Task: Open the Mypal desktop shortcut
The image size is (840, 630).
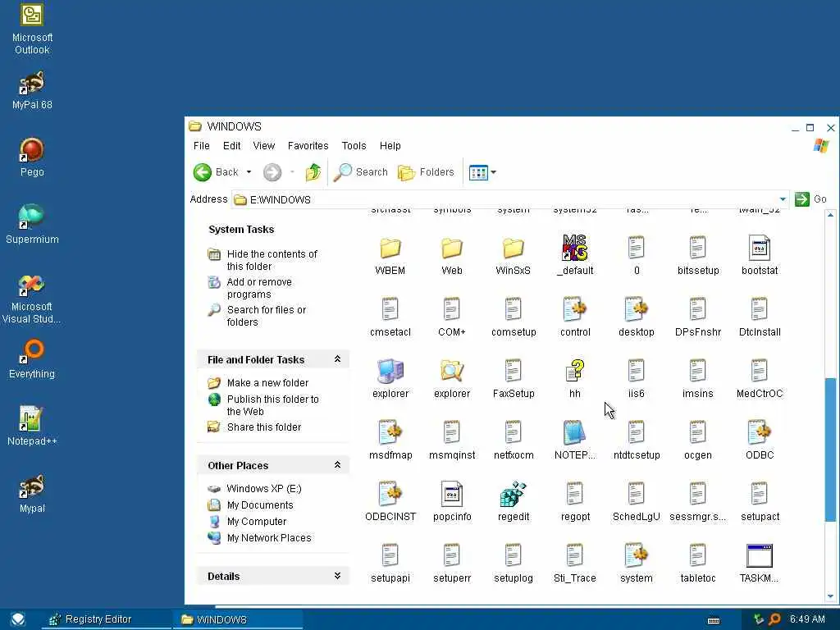Action: point(32,493)
